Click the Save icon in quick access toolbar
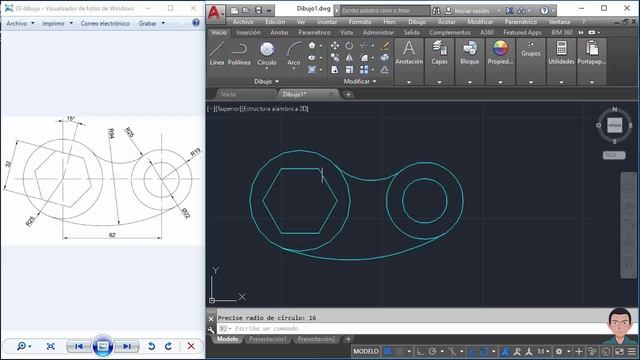This screenshot has height=360, width=640. (258, 10)
